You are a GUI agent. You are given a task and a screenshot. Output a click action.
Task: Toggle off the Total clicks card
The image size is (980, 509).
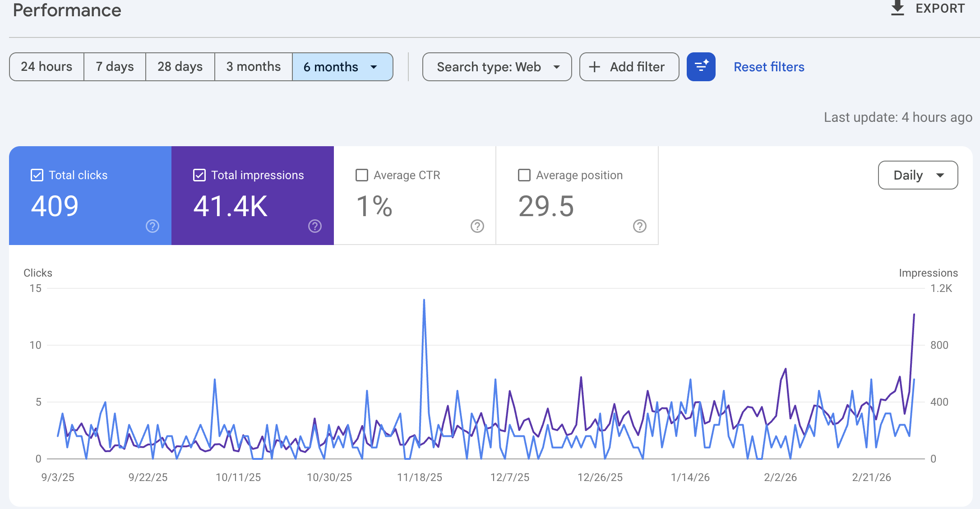37,175
